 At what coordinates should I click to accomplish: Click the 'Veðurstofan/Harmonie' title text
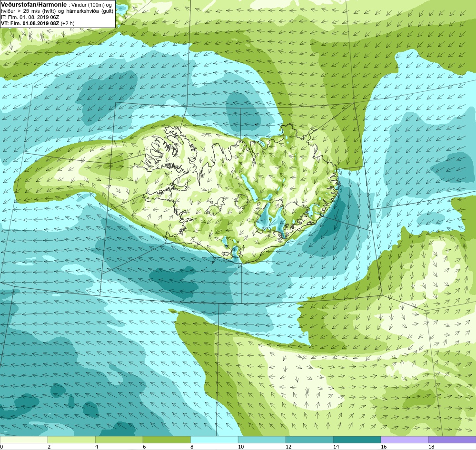(x=33, y=5)
